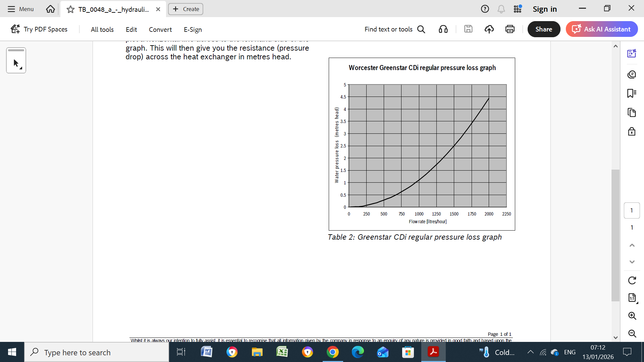Open the comments panel icon in right sidebar
The image size is (644, 362).
pos(632,74)
